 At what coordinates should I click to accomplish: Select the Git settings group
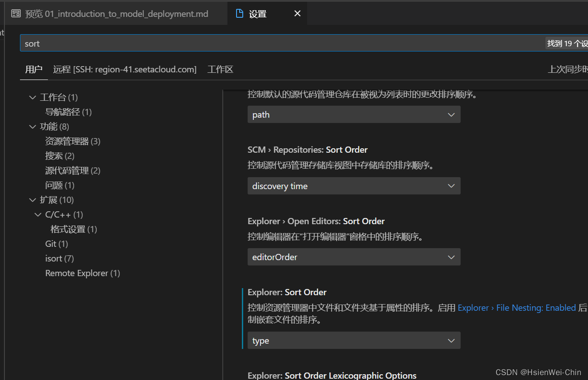pyautogui.click(x=56, y=243)
